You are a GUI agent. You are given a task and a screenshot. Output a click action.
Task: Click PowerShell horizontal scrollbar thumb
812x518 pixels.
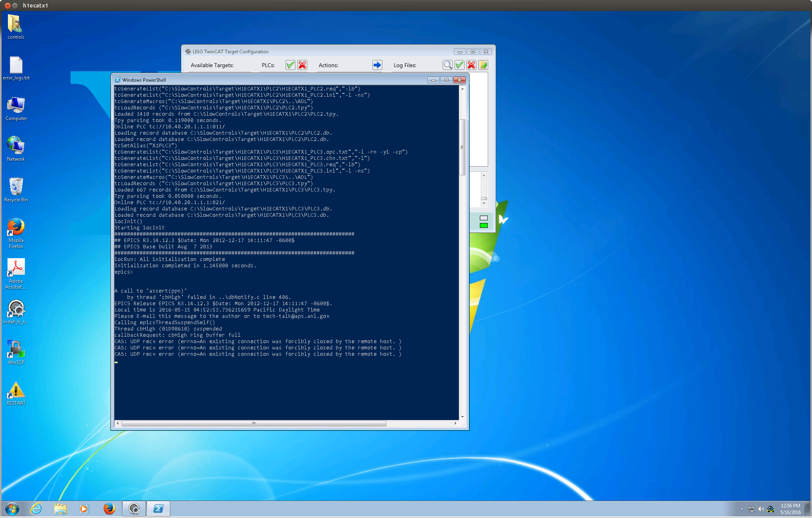[254, 423]
